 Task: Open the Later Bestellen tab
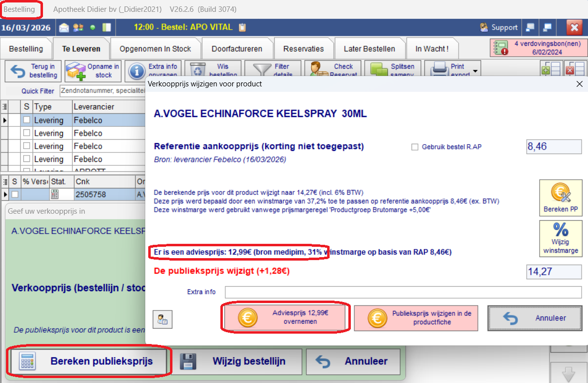(370, 49)
